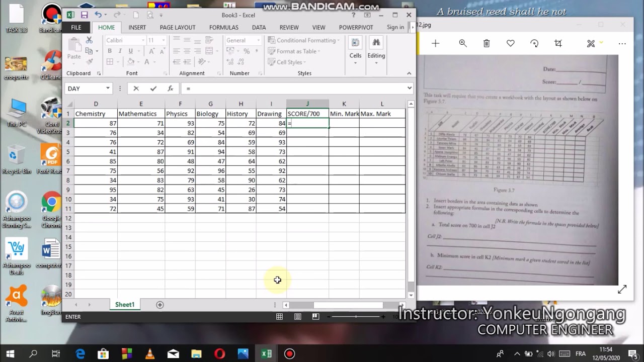Viewport: 644px width, 362px height.
Task: Switch to the FORMULAS ribbon tab
Action: 224,27
